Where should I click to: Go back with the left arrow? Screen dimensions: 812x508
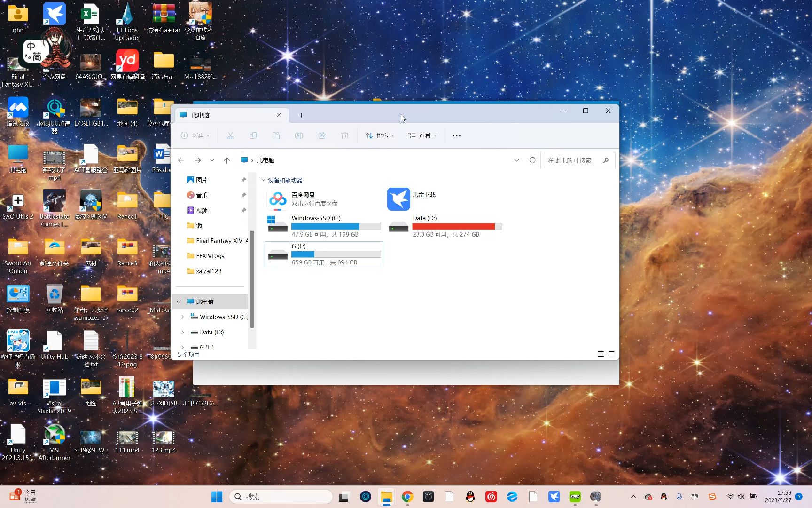pos(181,160)
